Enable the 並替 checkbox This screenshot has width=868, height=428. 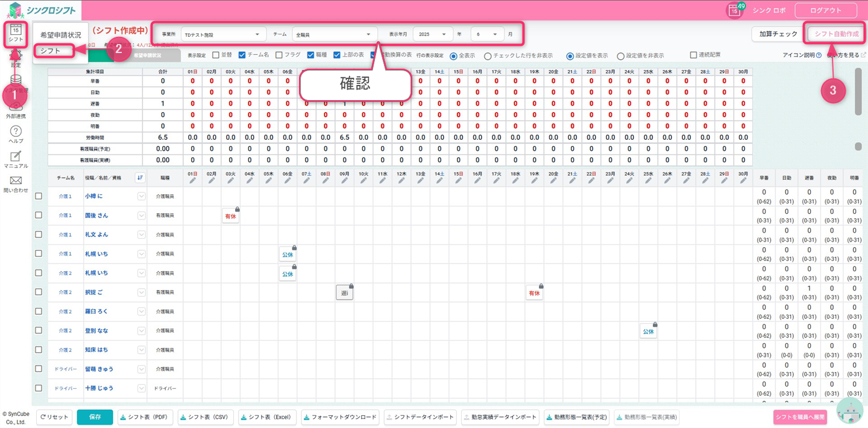pos(216,55)
